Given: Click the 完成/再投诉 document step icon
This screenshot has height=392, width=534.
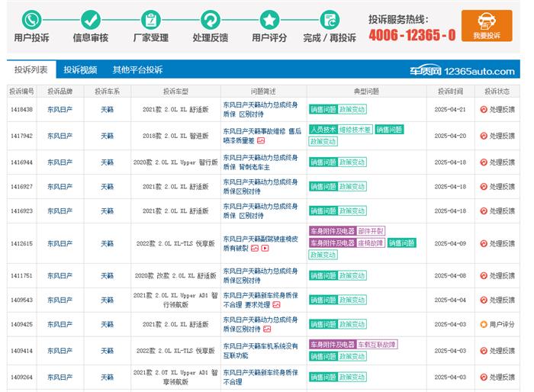Looking at the screenshot, I should (330, 20).
